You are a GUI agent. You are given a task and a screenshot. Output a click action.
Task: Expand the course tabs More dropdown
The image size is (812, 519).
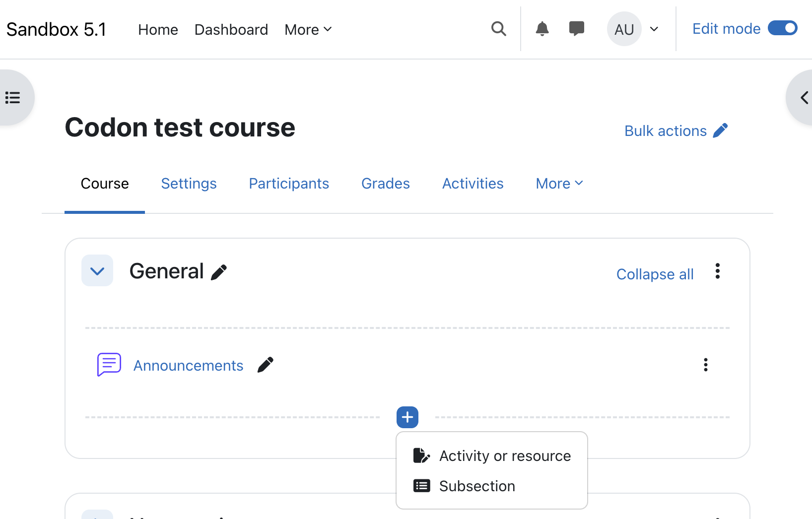pyautogui.click(x=559, y=184)
